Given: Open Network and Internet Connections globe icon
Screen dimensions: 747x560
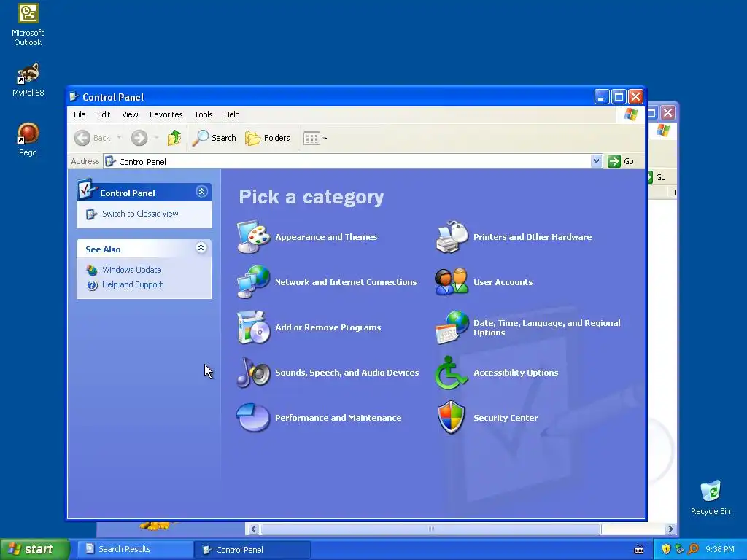Looking at the screenshot, I should pos(254,282).
